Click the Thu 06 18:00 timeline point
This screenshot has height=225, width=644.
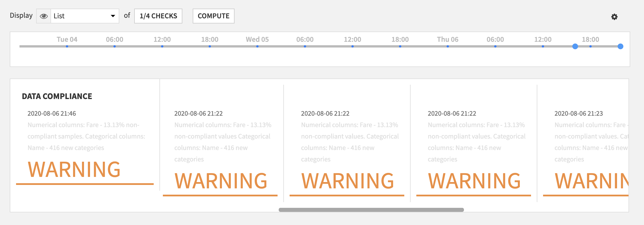click(590, 46)
